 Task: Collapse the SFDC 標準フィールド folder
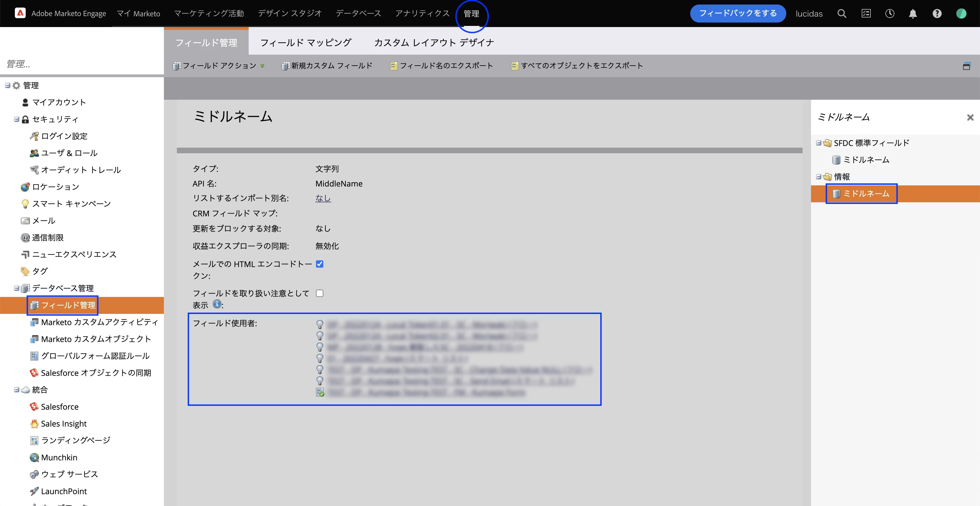click(x=818, y=143)
